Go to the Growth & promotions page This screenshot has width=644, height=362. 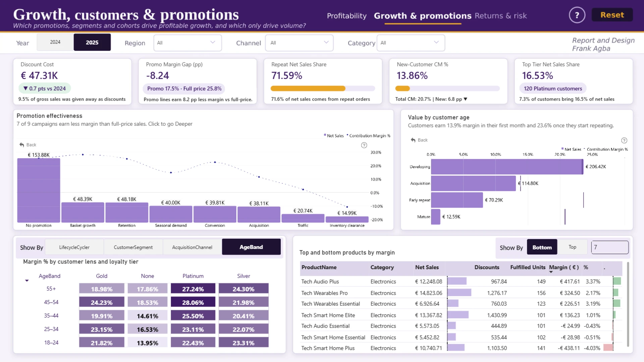(x=423, y=16)
